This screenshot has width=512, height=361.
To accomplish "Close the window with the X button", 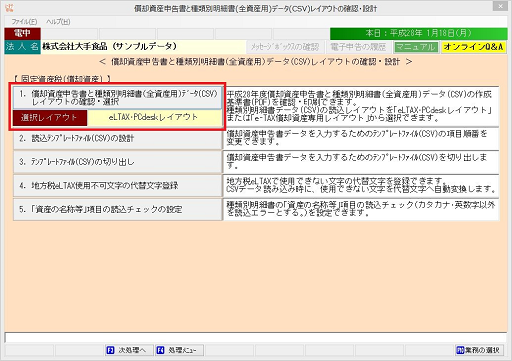I will click(501, 6).
